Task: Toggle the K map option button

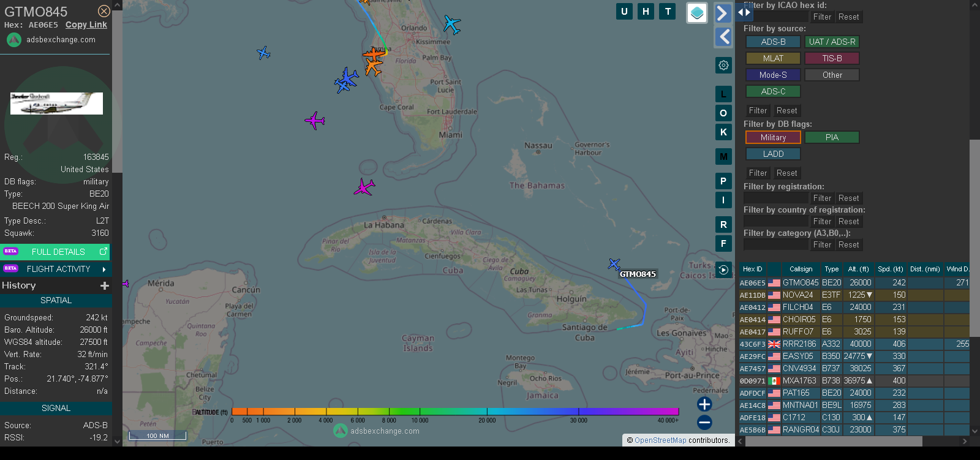Action: click(x=723, y=132)
